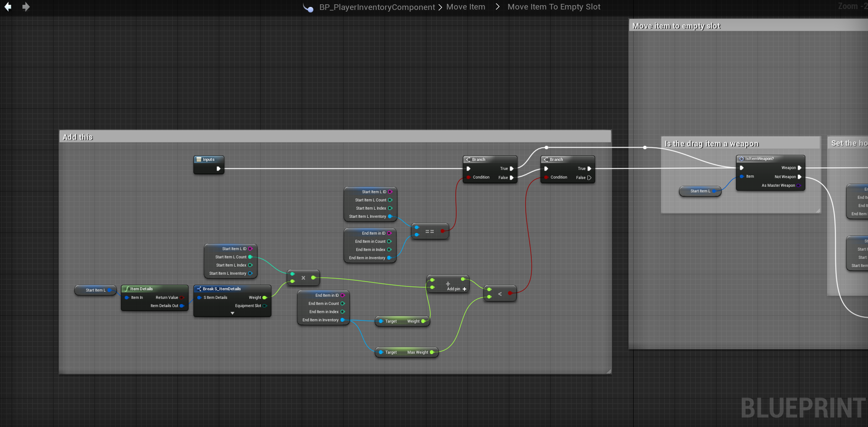
Task: Select Move Item To Empty Slot breadcrumb
Action: point(554,7)
